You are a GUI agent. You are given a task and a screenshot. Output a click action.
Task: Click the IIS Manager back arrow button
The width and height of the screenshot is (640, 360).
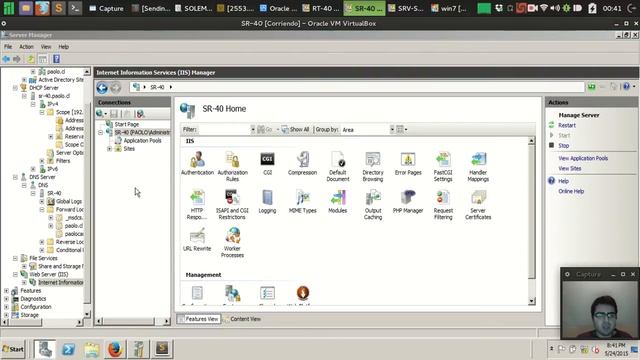click(102, 87)
